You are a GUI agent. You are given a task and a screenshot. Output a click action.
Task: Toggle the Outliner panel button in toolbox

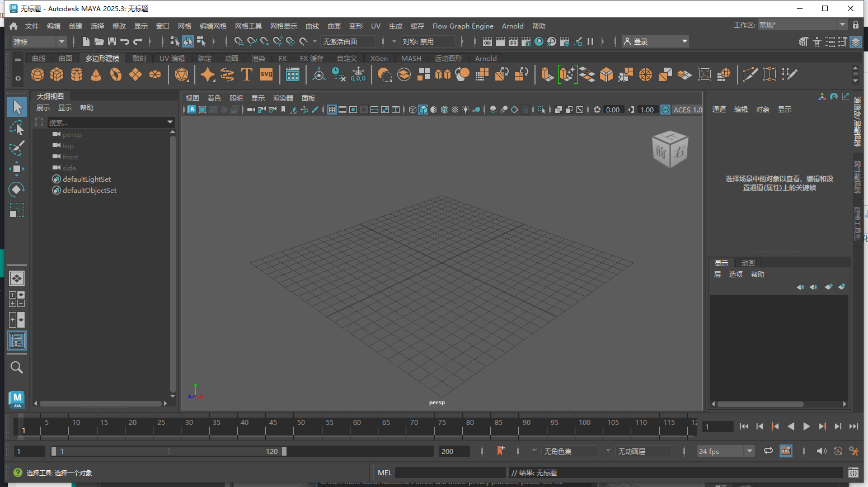pyautogui.click(x=17, y=341)
